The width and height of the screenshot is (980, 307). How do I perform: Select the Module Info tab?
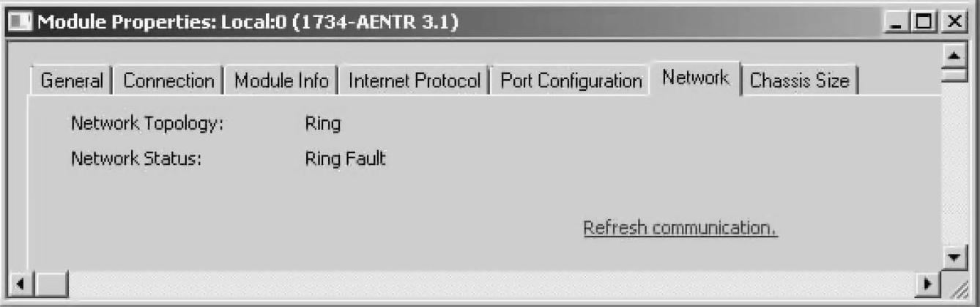point(281,81)
